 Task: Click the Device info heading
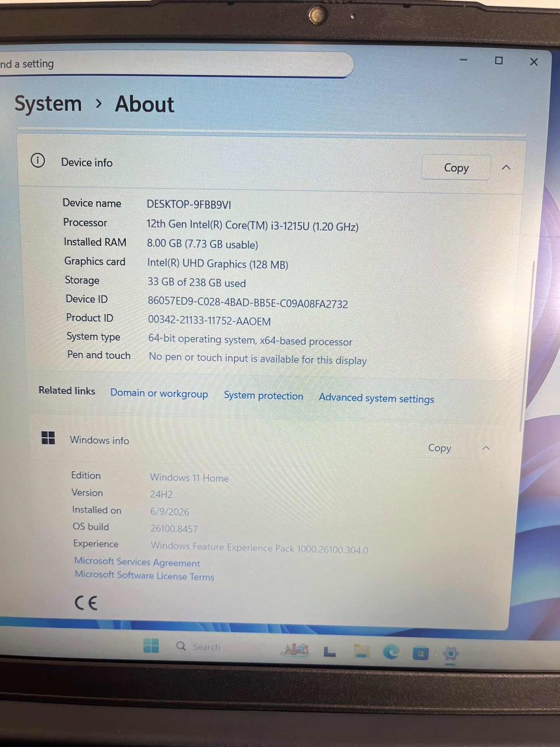87,162
